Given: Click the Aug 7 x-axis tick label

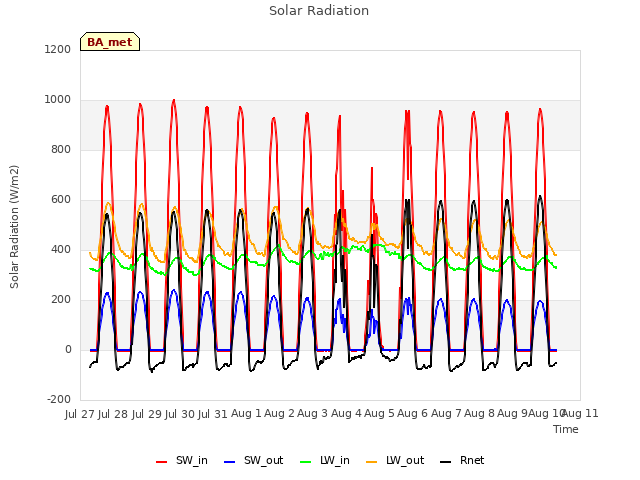Looking at the screenshot, I should pos(446,414).
